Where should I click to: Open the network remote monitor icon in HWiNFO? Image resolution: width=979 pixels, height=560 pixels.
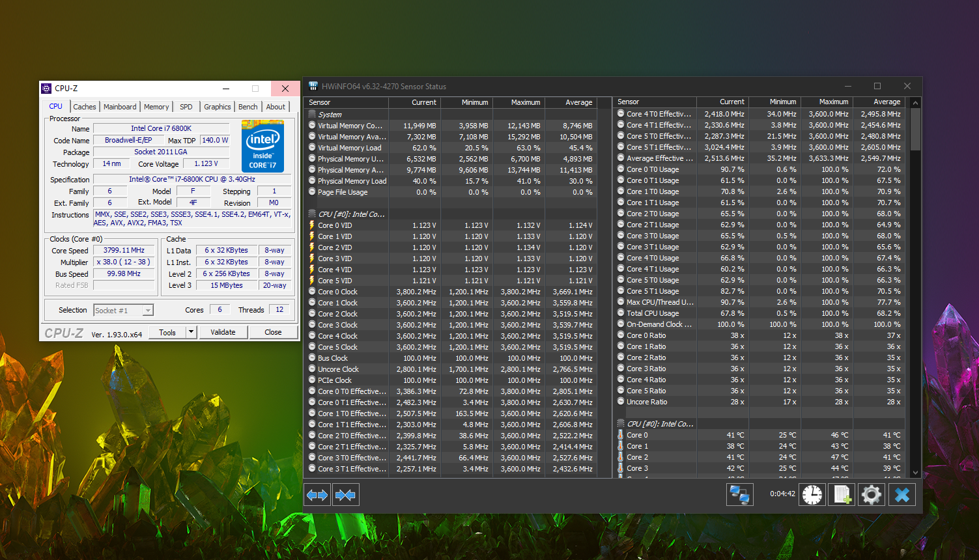pos(740,494)
